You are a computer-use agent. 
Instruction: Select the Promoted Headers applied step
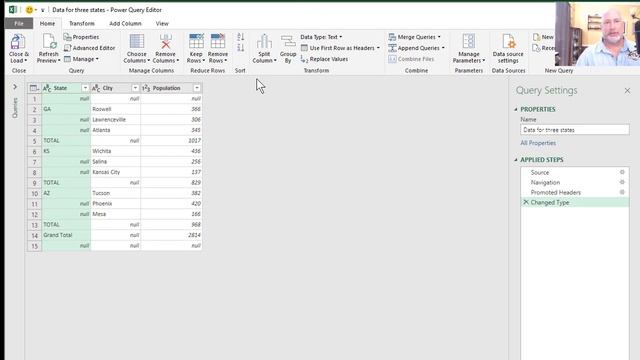[575, 192]
